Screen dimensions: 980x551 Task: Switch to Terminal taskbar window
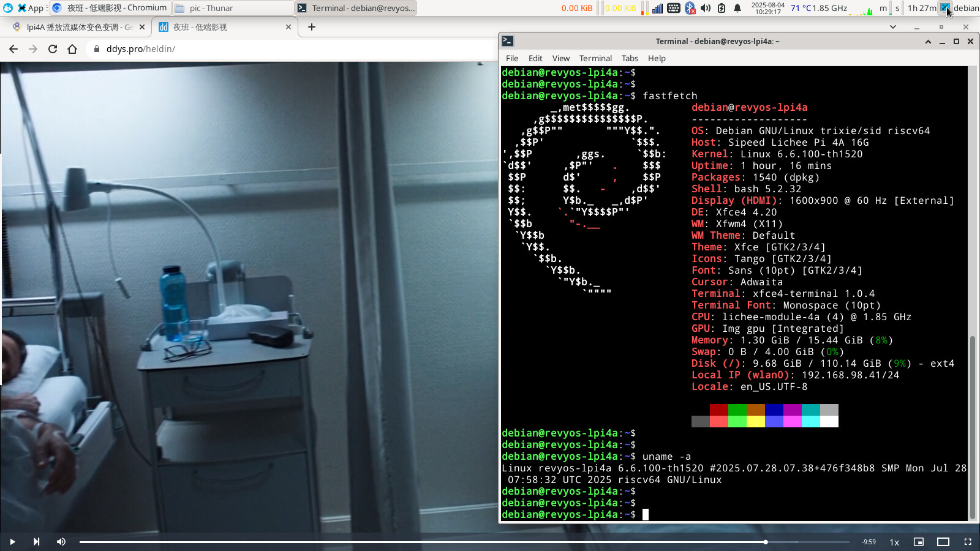(356, 8)
